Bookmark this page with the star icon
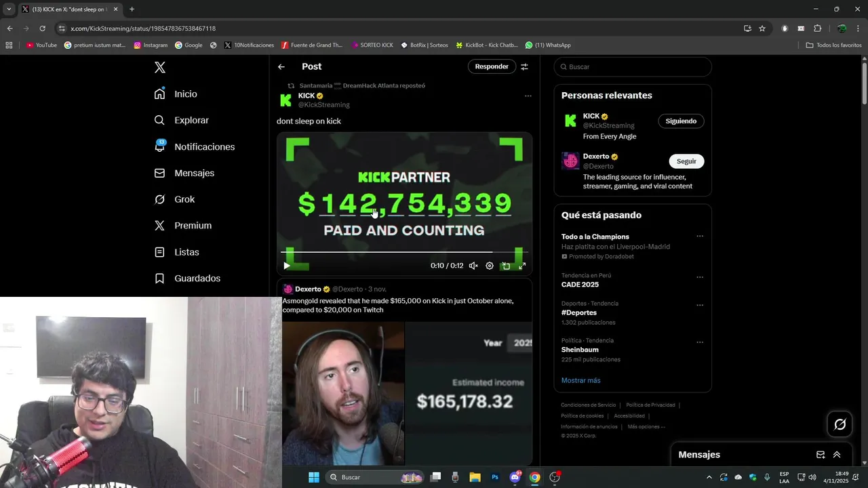The width and height of the screenshot is (868, 488). (762, 28)
